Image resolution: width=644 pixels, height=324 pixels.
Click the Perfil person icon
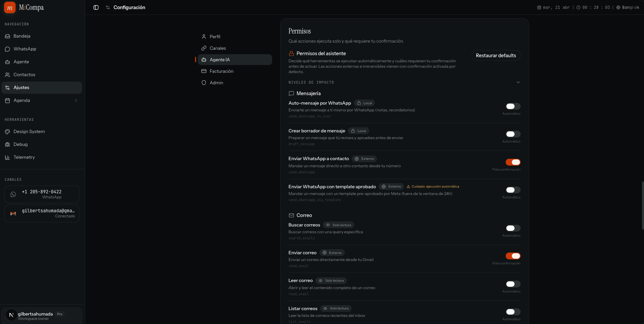[x=204, y=37]
